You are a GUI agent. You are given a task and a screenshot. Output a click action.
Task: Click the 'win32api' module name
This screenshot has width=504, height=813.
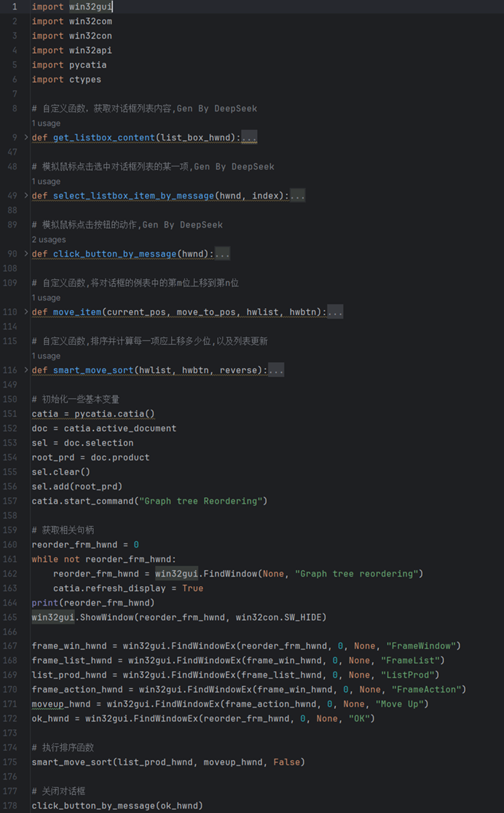(x=91, y=51)
